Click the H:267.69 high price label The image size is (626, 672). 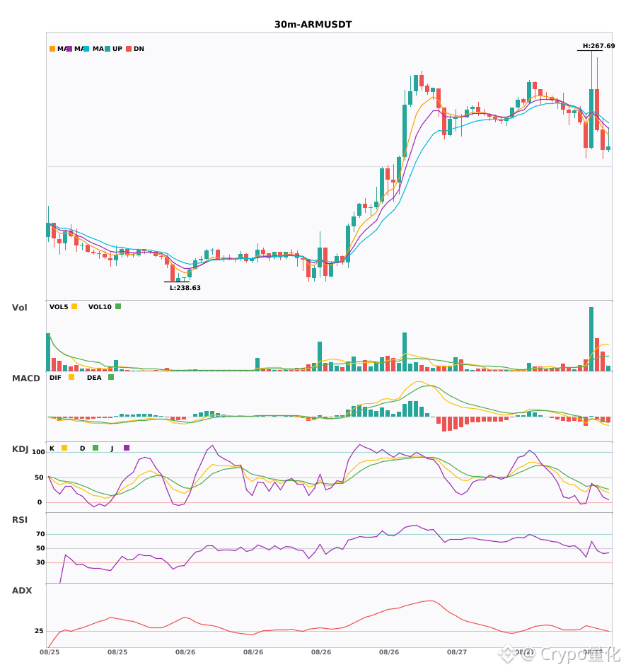click(x=598, y=46)
